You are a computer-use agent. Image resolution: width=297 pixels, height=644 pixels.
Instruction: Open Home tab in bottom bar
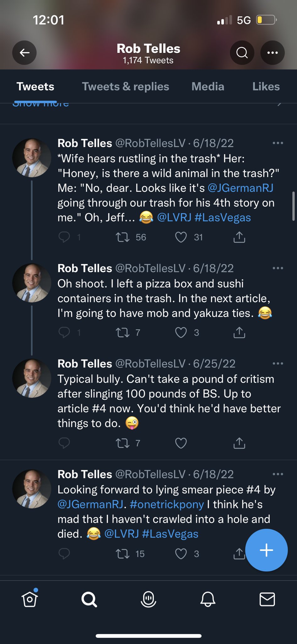[x=30, y=599]
